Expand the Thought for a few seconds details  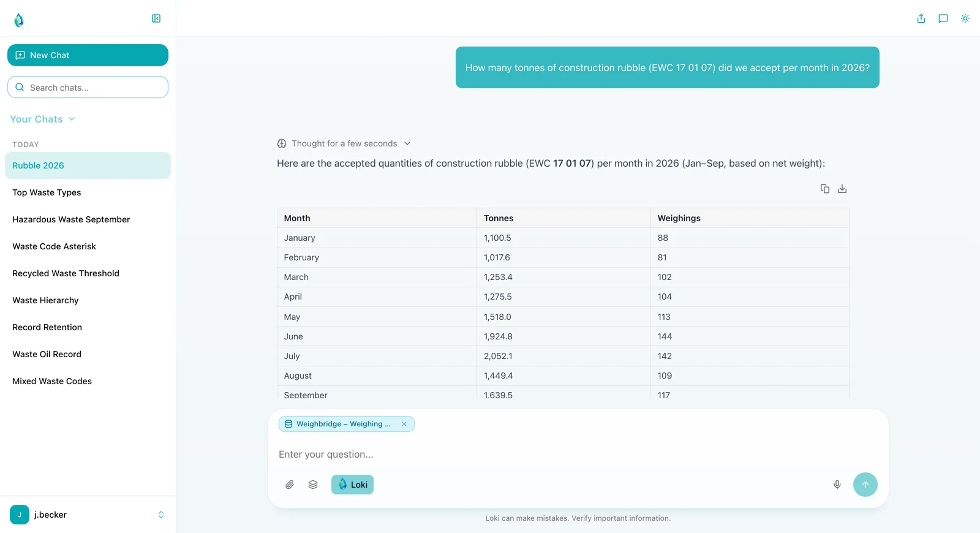pyautogui.click(x=344, y=143)
